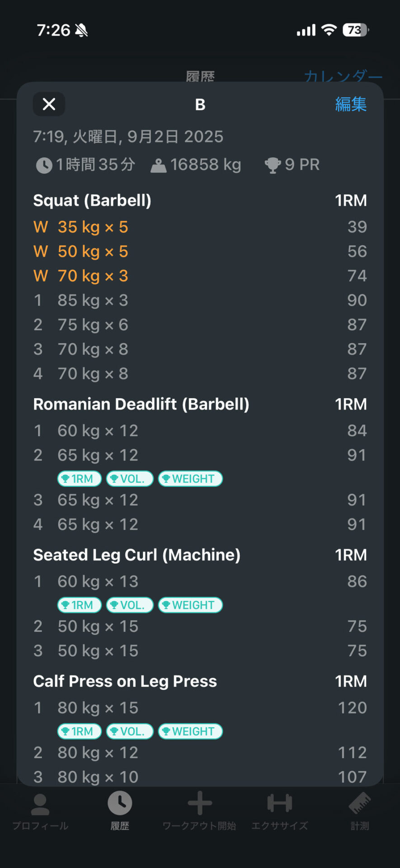Tap the plus icon ワークアウト開始
This screenshot has width=400, height=868.
pos(199,803)
